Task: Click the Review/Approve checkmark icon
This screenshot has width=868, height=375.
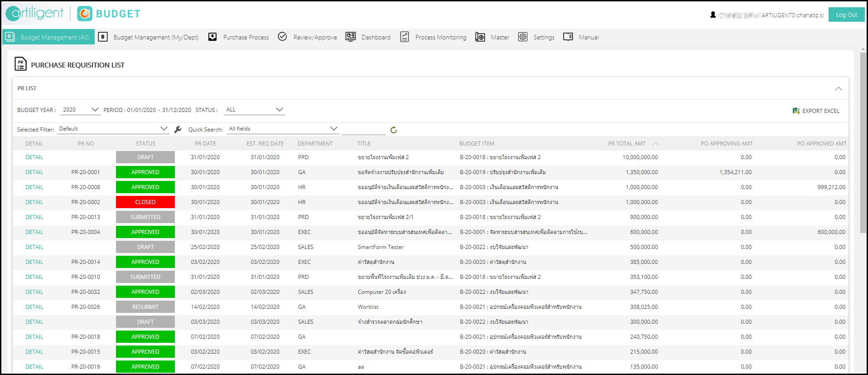Action: point(282,36)
